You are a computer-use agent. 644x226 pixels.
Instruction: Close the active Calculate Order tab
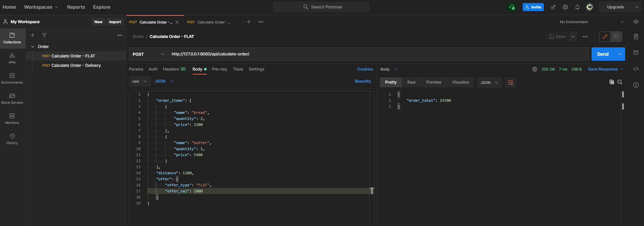[x=177, y=22]
